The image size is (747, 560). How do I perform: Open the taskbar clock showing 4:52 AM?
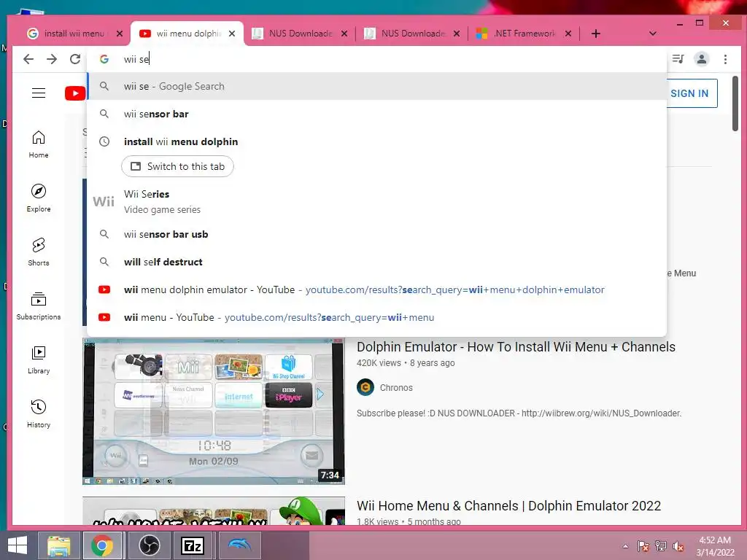click(715, 546)
